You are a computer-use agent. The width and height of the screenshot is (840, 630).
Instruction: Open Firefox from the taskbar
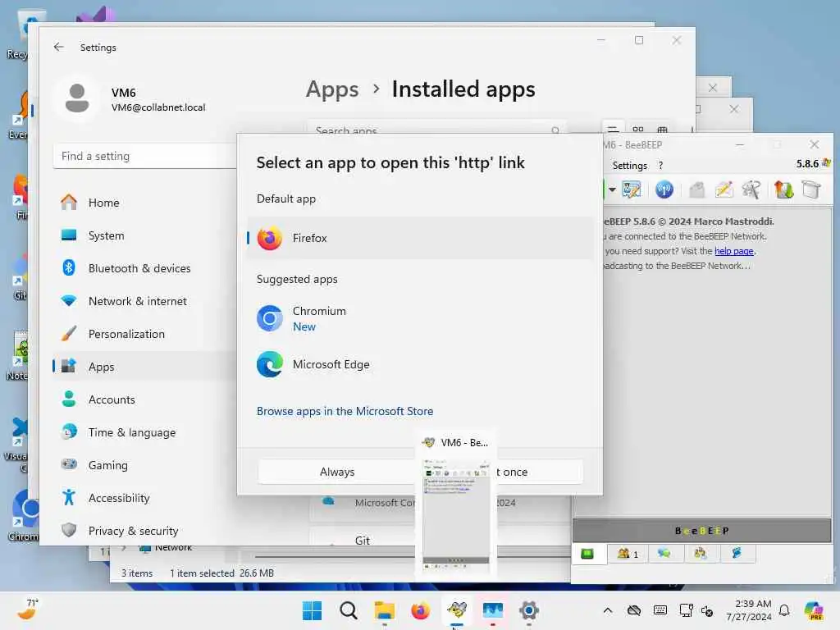(x=421, y=610)
